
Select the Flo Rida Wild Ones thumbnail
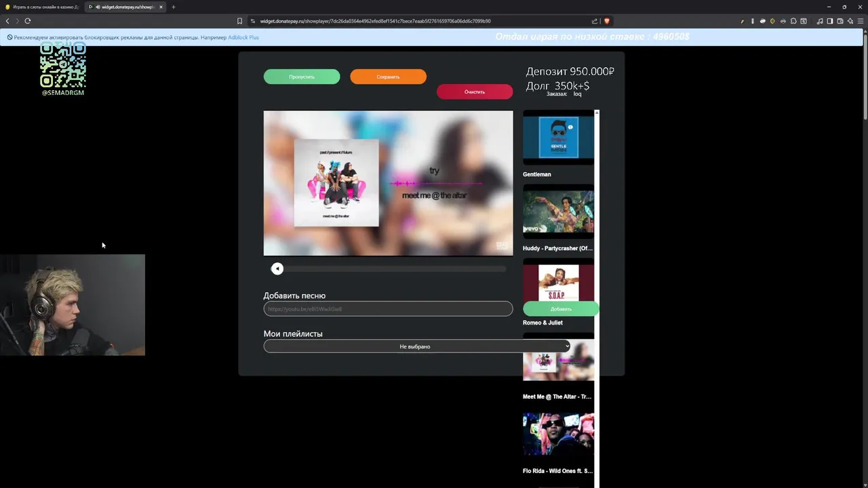point(558,434)
